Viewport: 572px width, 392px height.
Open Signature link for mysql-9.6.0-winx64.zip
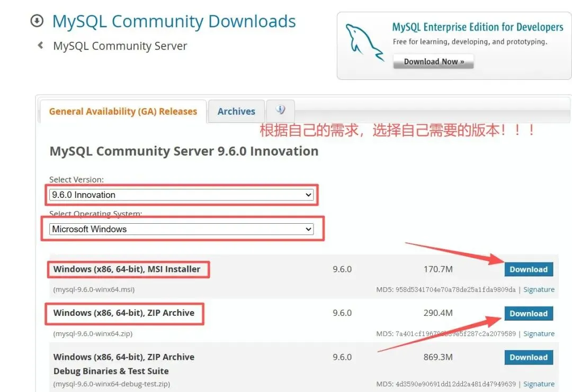pos(539,334)
